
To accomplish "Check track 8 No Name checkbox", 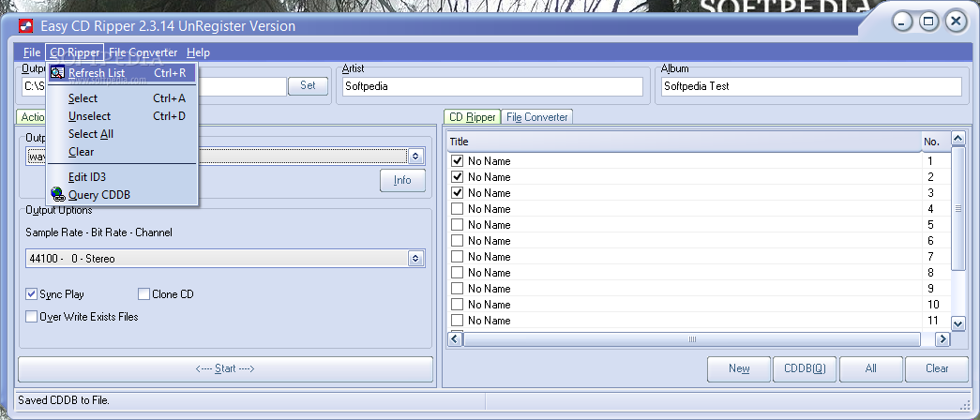I will tap(458, 273).
